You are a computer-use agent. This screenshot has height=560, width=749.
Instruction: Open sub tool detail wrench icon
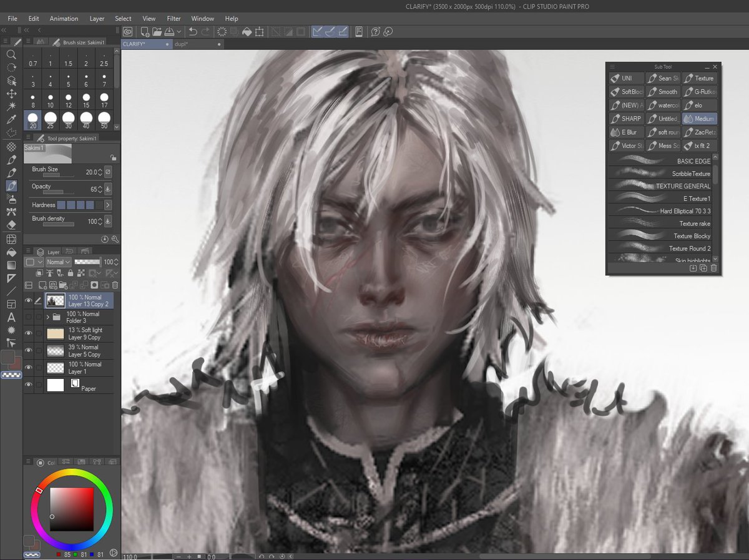[x=115, y=239]
